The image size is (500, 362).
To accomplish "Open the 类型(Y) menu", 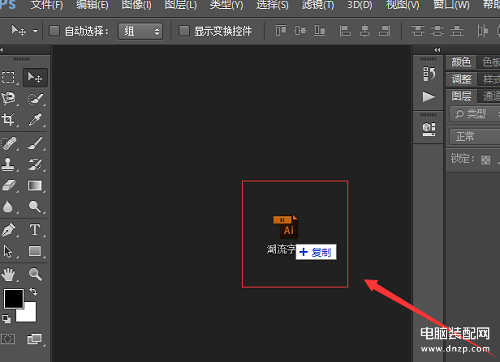I will click(227, 5).
